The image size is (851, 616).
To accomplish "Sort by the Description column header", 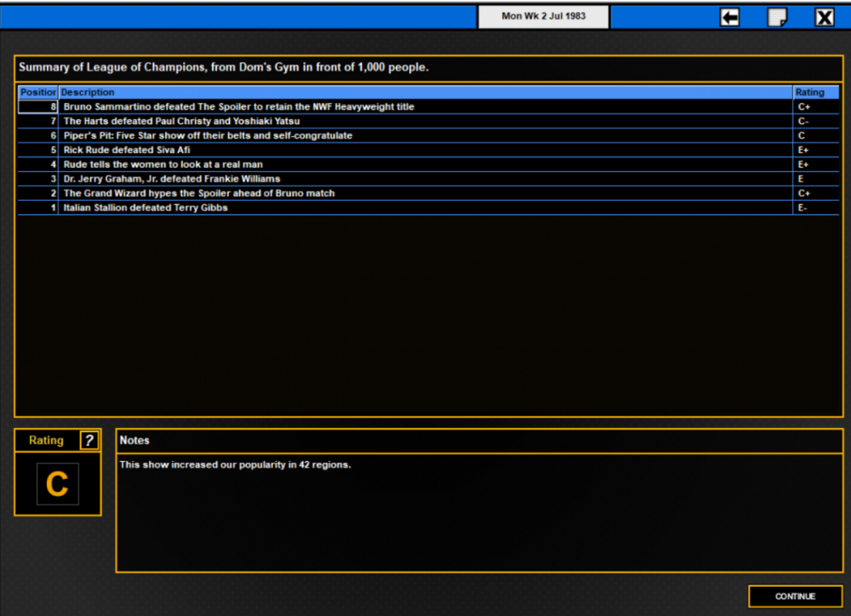I will coord(425,92).
